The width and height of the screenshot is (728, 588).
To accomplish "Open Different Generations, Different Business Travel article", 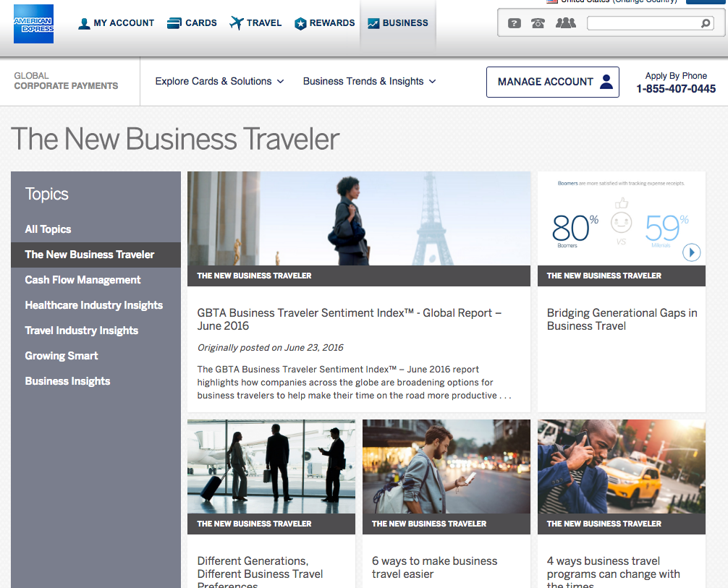I will pyautogui.click(x=260, y=574).
